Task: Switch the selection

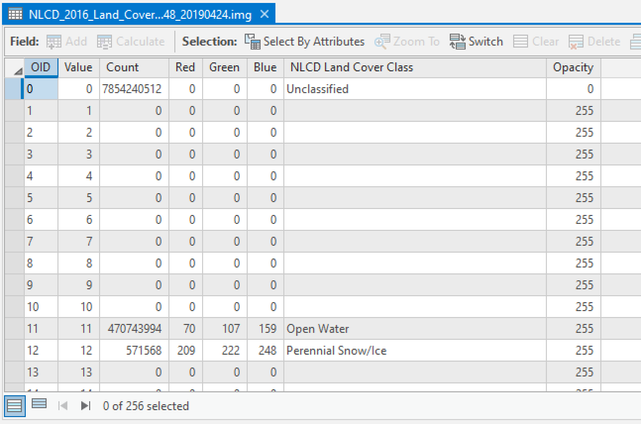Action: [476, 41]
